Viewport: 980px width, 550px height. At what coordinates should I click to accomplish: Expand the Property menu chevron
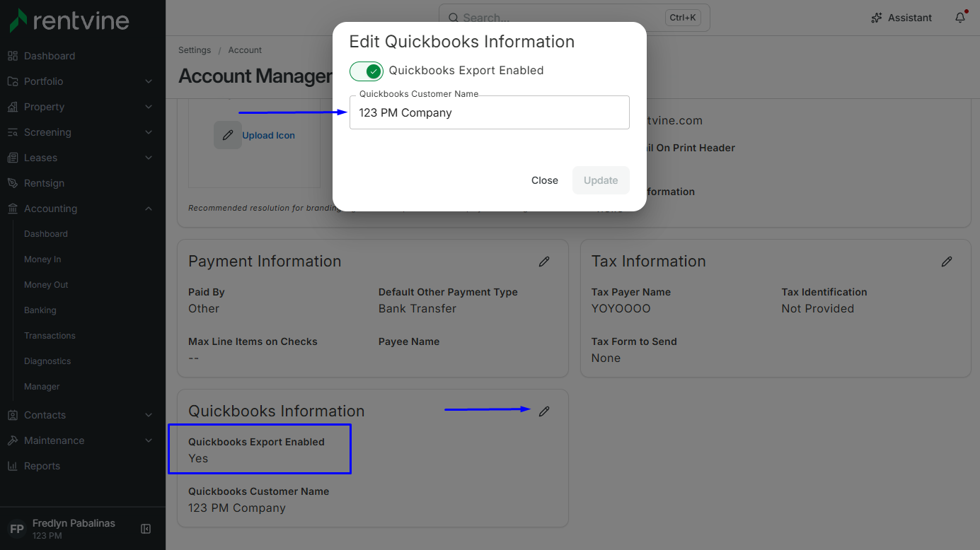pos(149,107)
